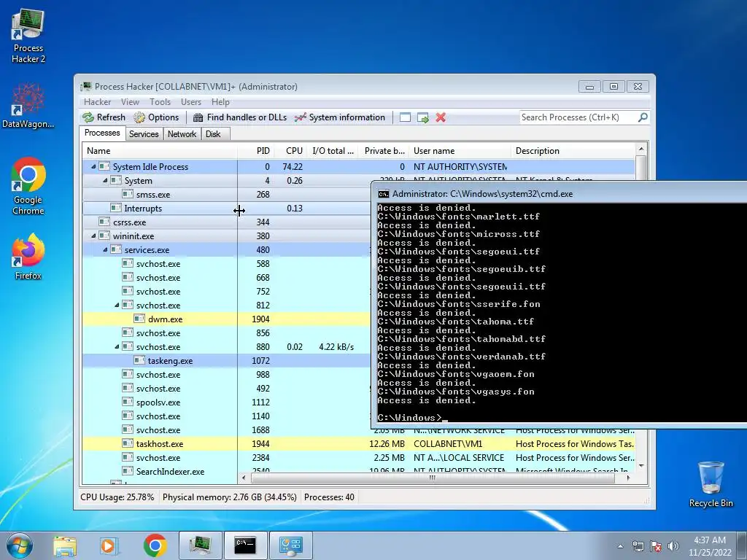
Task: Select the dwm.exe process
Action: tap(226, 319)
